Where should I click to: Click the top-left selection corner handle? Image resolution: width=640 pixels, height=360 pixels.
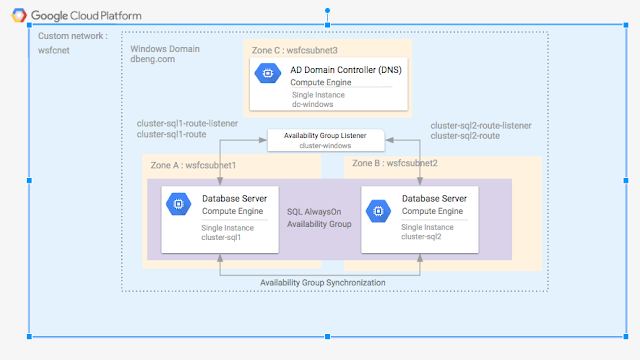pyautogui.click(x=29, y=25)
